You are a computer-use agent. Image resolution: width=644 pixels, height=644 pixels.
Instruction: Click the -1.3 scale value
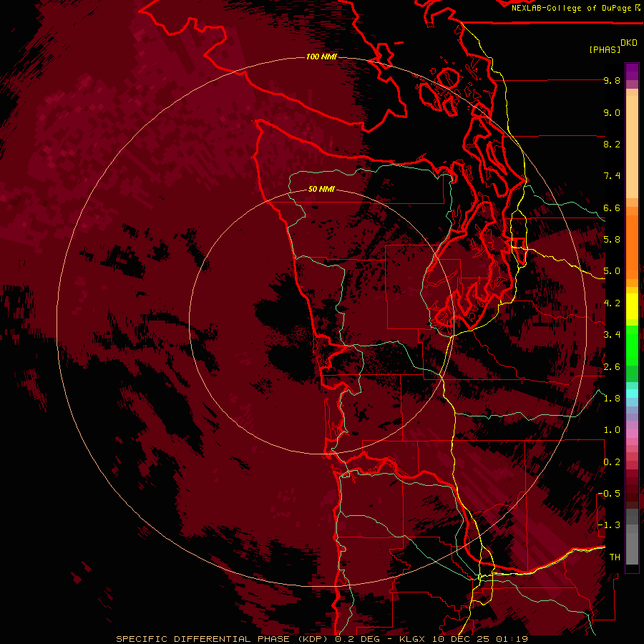[x=609, y=525]
